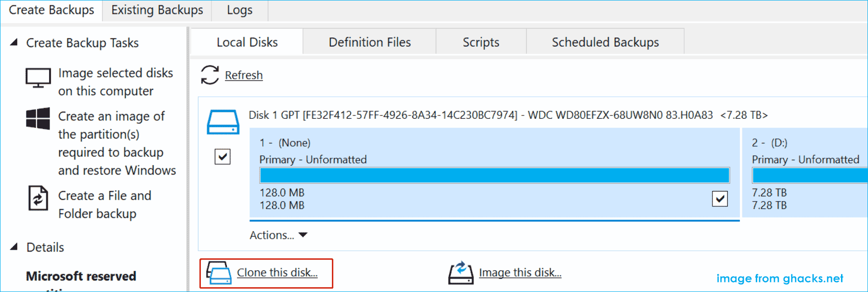Image resolution: width=868 pixels, height=292 pixels.
Task: Open the Actions dropdown menu
Action: (278, 235)
